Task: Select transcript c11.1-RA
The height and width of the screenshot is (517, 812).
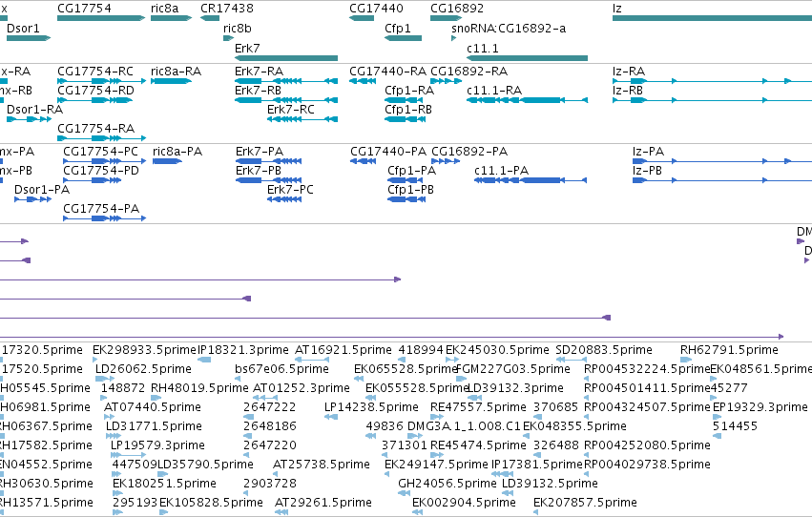Action: [527, 100]
